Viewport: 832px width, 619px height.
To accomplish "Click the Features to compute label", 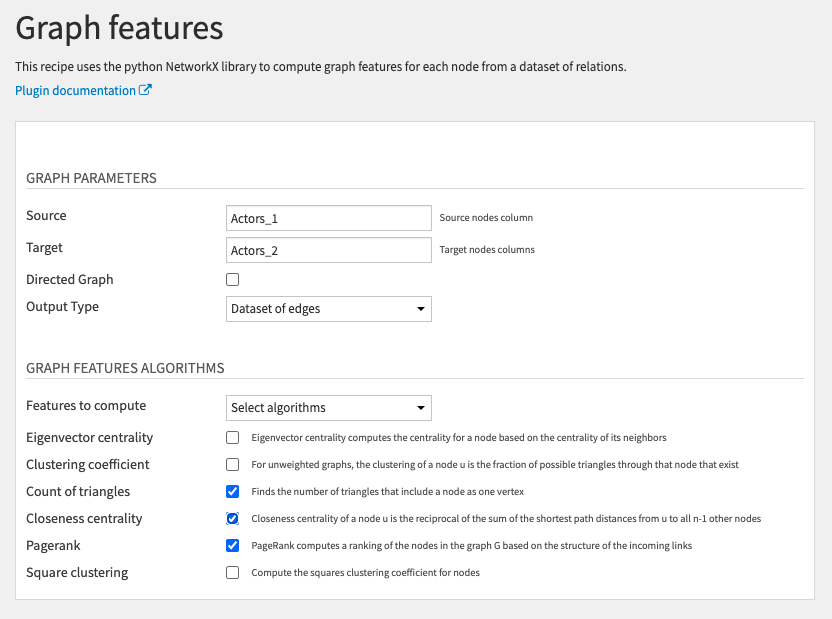I will (86, 406).
